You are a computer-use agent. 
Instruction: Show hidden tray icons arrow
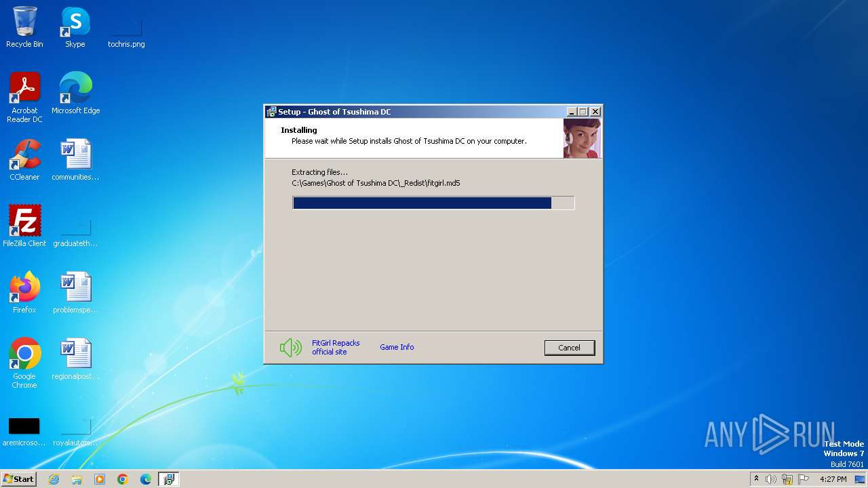pyautogui.click(x=756, y=479)
